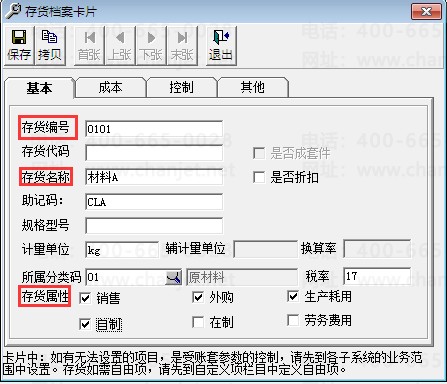Uncheck the 销售 attribute checkbox
Image resolution: width=447 pixels, height=384 pixels.
pyautogui.click(x=85, y=298)
